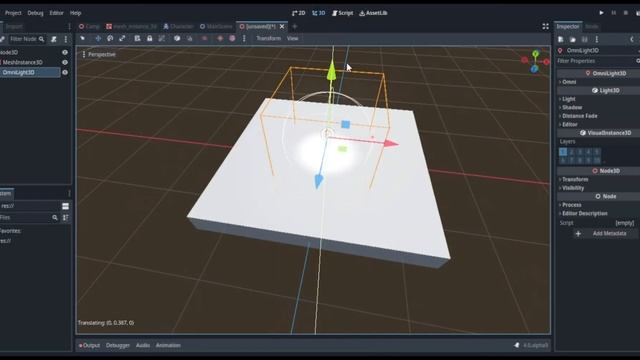
Task: Expand the Editor Description section
Action: (x=583, y=213)
